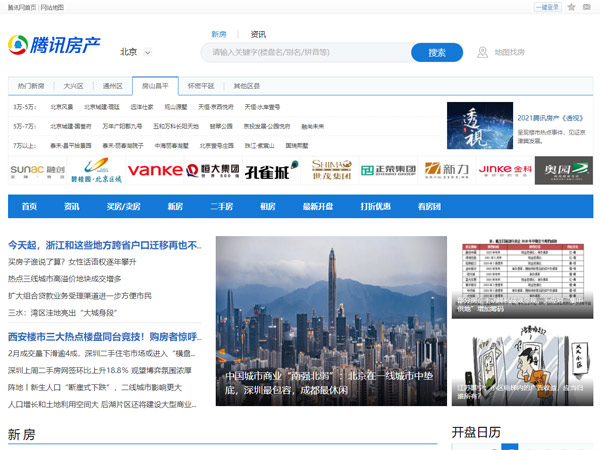Viewport: 600px width, 450px height.
Task: Open the 奥园 brand logo
Action: 564,170
